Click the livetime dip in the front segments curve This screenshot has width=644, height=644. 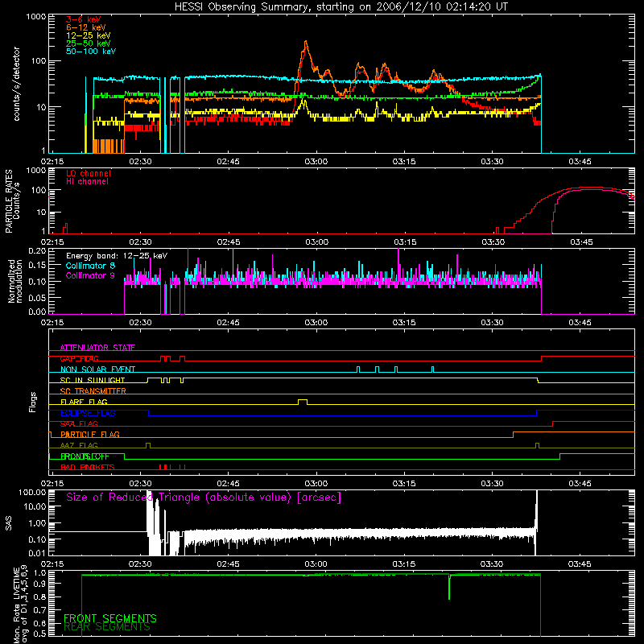pyautogui.click(x=449, y=588)
